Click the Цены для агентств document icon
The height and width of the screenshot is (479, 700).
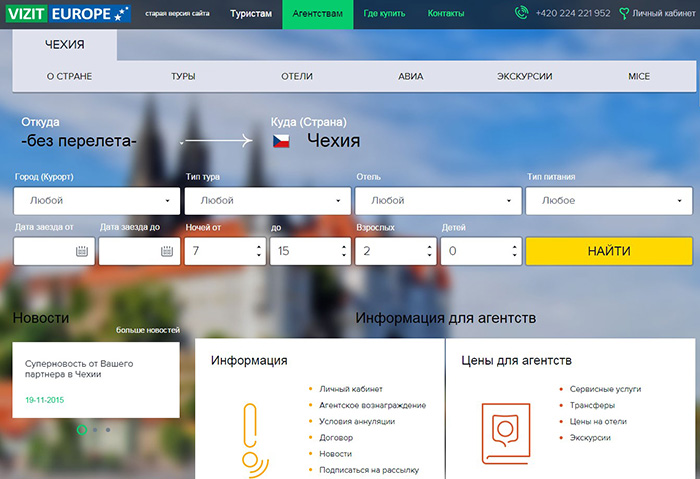click(505, 430)
